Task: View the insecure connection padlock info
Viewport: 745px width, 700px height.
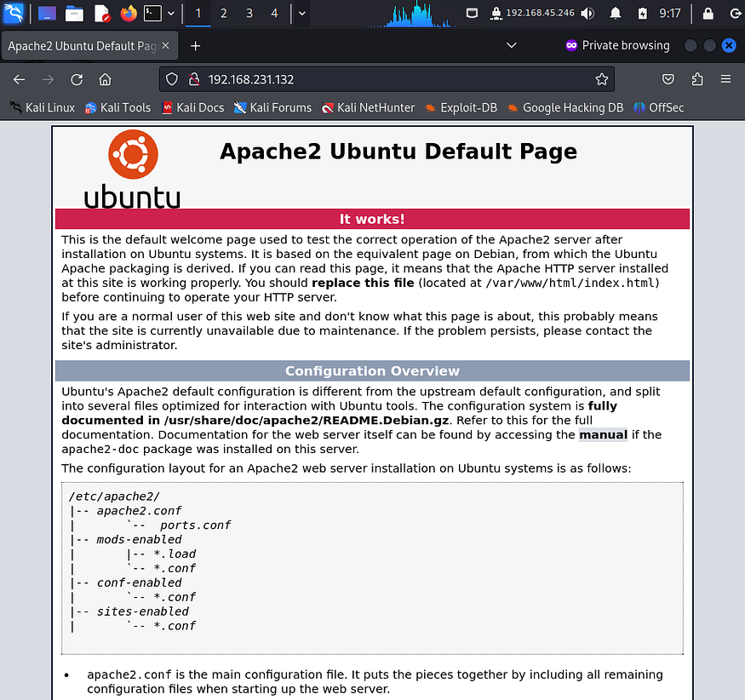Action: [194, 79]
